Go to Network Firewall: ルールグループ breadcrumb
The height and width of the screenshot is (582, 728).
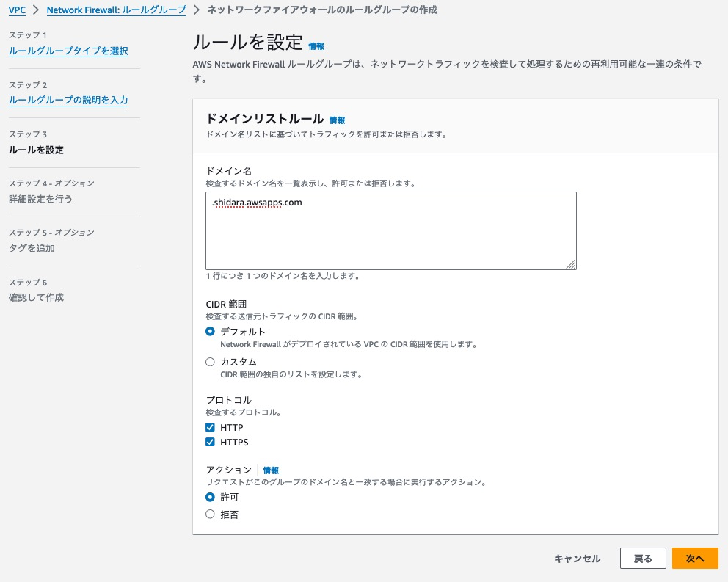coord(117,10)
